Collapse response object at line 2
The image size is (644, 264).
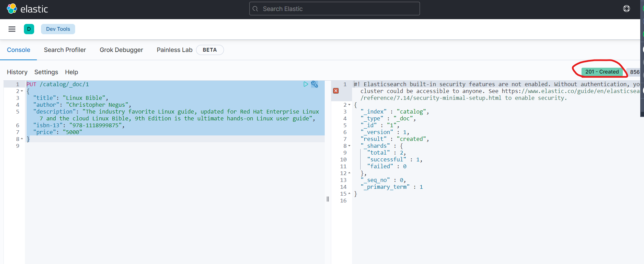point(349,105)
